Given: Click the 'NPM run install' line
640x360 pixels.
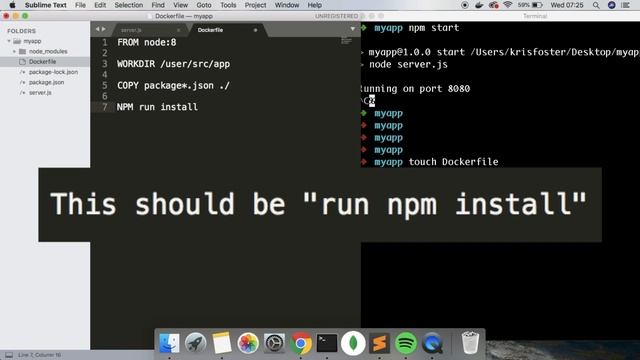Looking at the screenshot, I should click(x=157, y=107).
